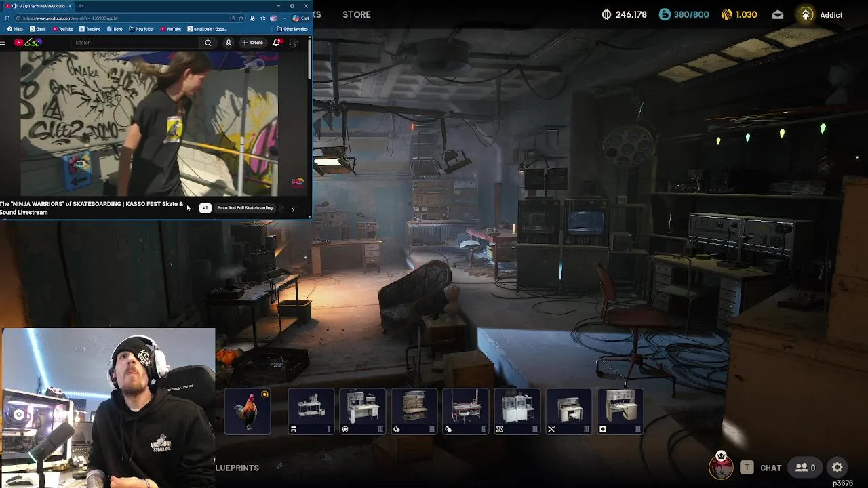Reload the browser page
The width and height of the screenshot is (868, 488).
7,18
